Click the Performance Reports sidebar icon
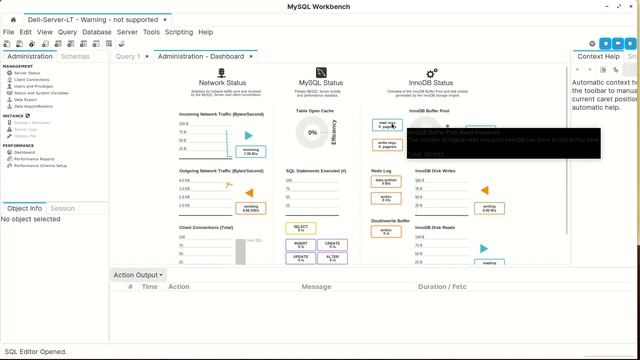640x360 pixels. pos(9,159)
